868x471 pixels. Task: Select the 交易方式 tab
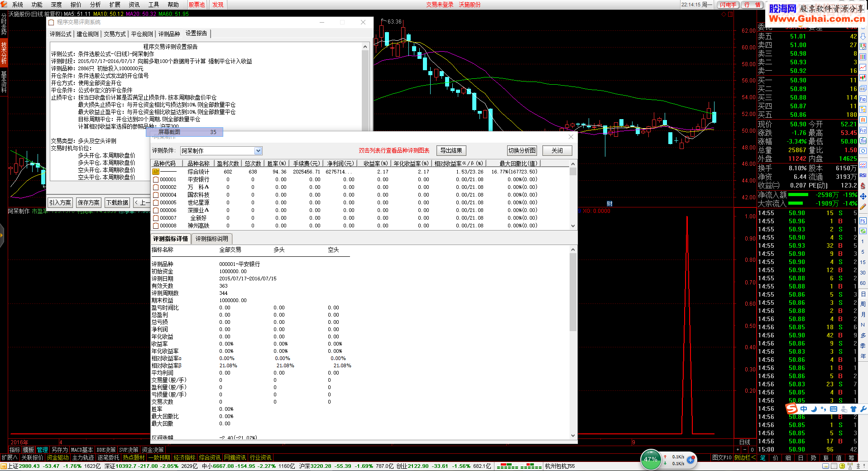point(115,34)
